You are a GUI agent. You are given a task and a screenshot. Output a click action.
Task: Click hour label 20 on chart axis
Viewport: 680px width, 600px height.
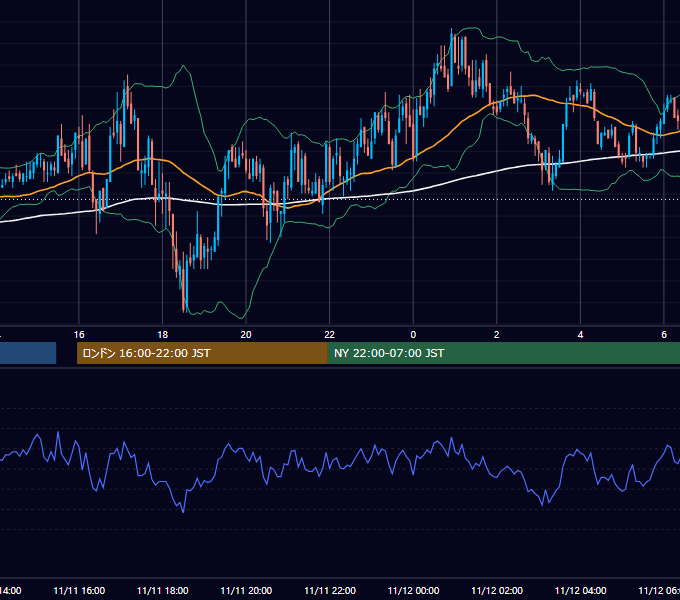[246, 335]
